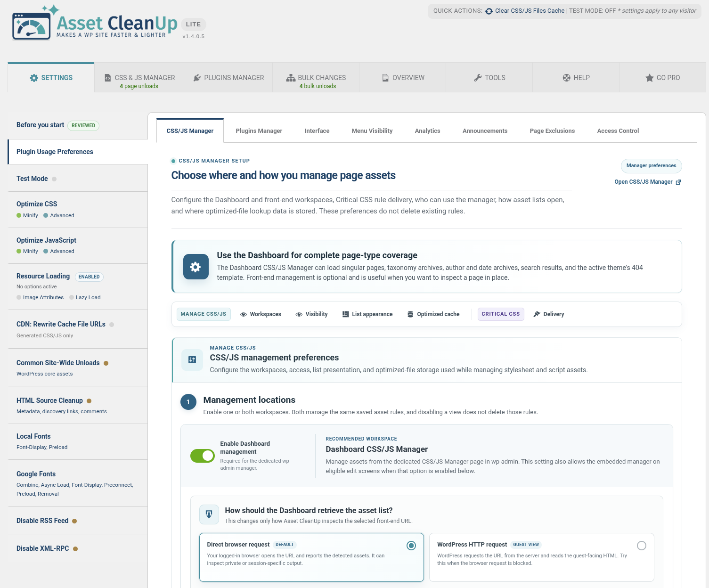Click the '4 page unloads' count text
Viewport: 709px width, 588px height.
[139, 86]
